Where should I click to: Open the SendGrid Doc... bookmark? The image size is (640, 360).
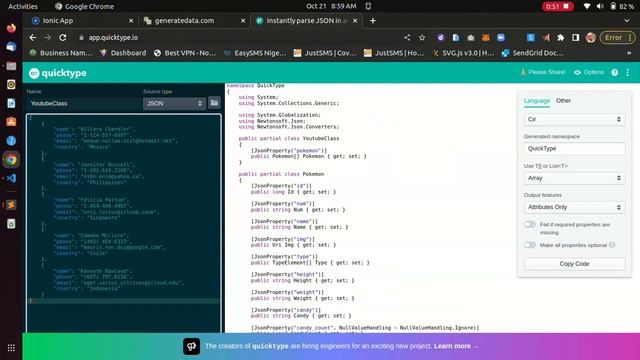[533, 53]
